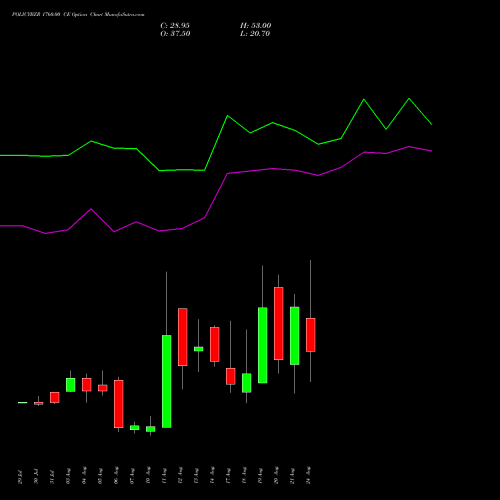Select the long red candle on 06 Aug

pos(119,404)
